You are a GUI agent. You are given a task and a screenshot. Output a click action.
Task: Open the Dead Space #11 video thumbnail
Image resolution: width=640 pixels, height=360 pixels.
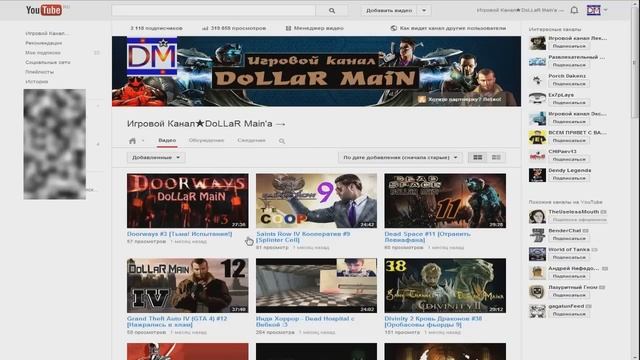[445, 201]
